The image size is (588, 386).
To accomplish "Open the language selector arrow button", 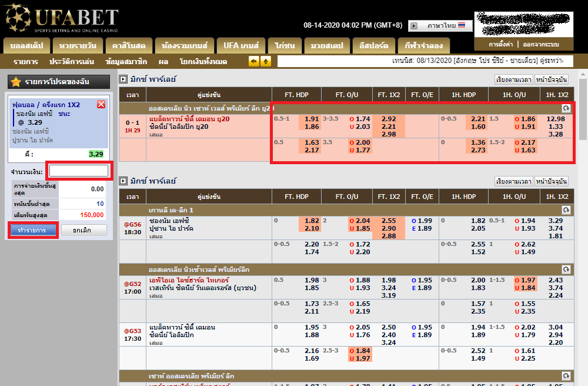I will [x=414, y=26].
